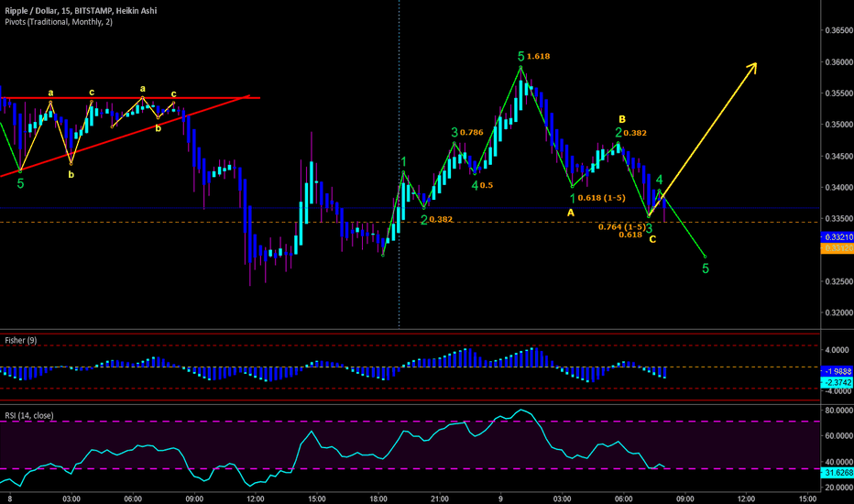Image resolution: width=854 pixels, height=504 pixels.
Task: Click the 0.33500 price axis label
Action: click(838, 218)
